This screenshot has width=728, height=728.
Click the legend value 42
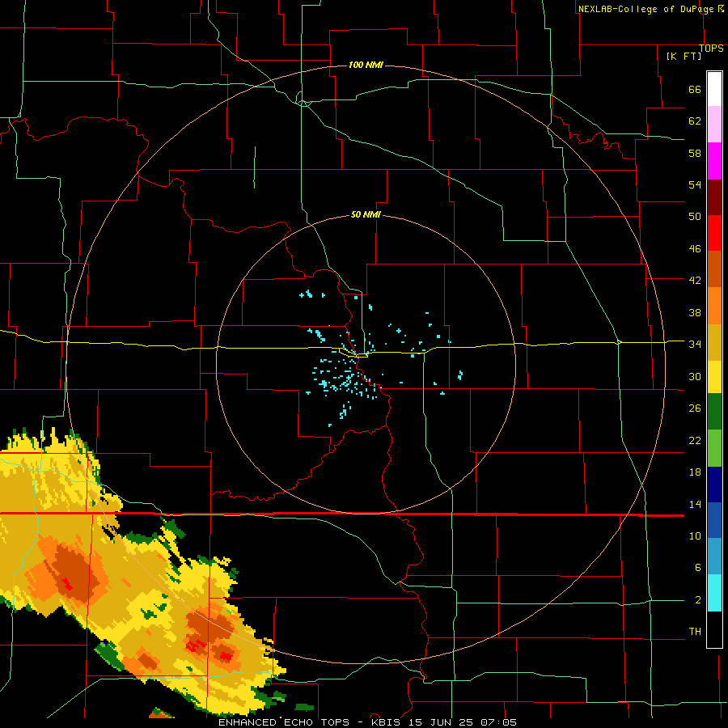pos(695,281)
